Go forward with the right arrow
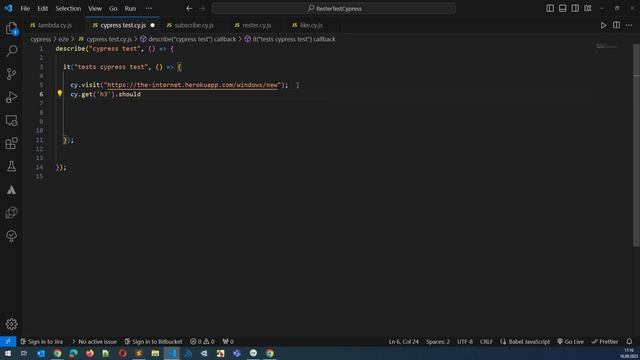The width and height of the screenshot is (640, 360). coord(202,8)
